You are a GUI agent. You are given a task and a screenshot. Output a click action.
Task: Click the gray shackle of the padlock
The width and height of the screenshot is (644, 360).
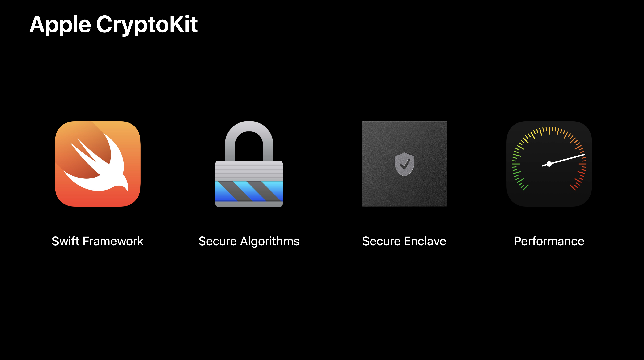(x=249, y=141)
